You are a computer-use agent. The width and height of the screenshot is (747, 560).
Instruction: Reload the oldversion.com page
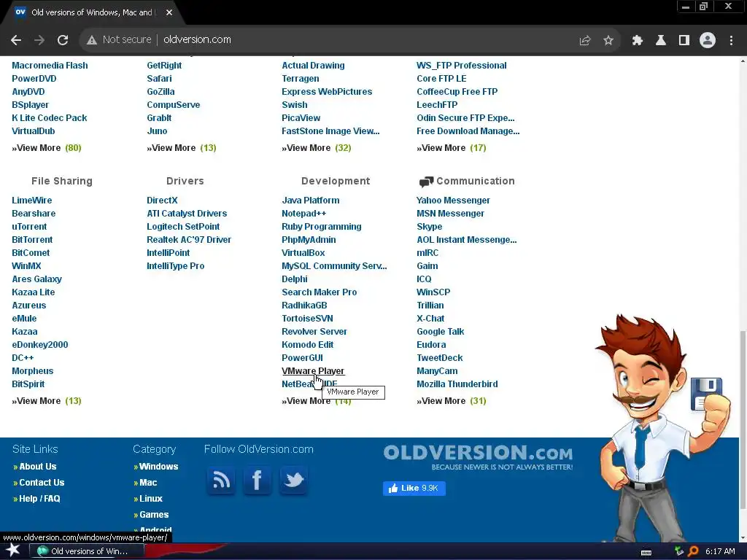pos(63,40)
